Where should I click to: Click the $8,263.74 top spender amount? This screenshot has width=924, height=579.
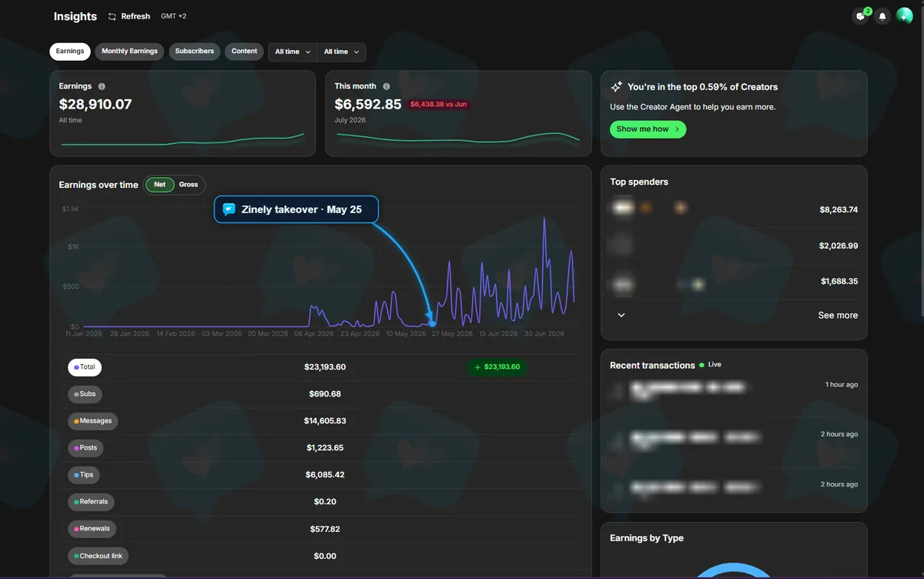tap(839, 209)
